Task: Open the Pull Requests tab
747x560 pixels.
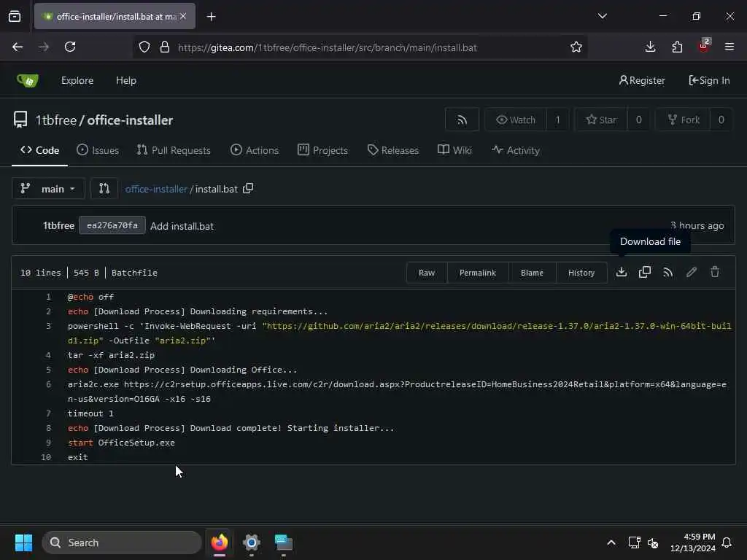Action: (x=174, y=150)
